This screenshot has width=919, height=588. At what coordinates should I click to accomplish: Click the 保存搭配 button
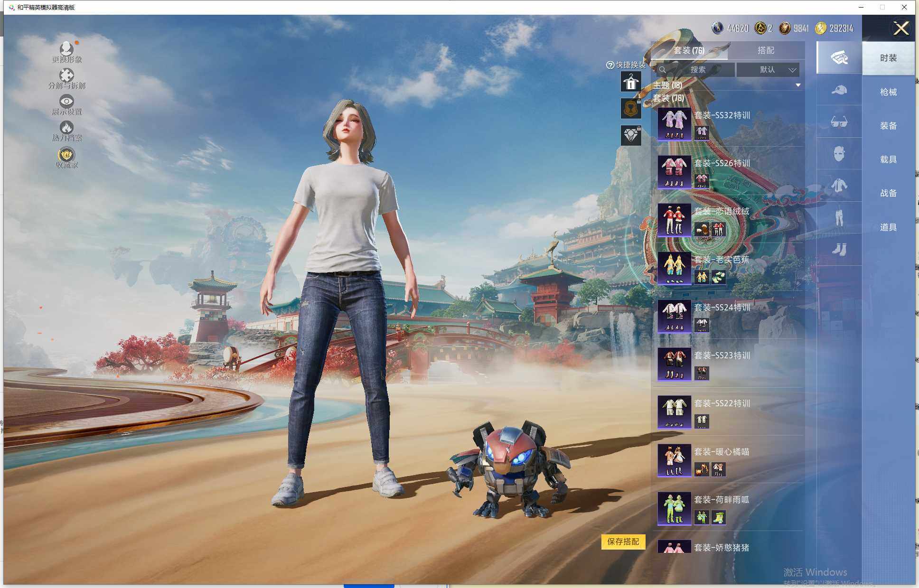pos(623,541)
